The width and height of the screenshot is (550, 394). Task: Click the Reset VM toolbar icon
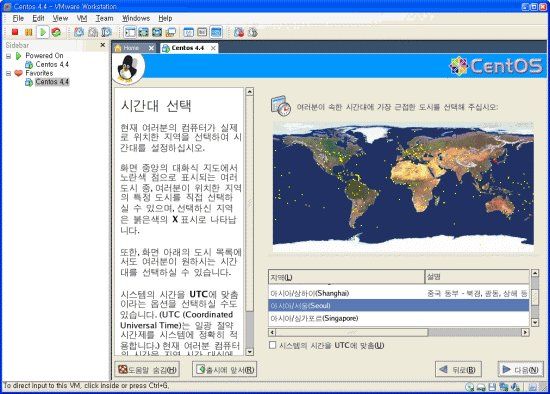coord(56,32)
